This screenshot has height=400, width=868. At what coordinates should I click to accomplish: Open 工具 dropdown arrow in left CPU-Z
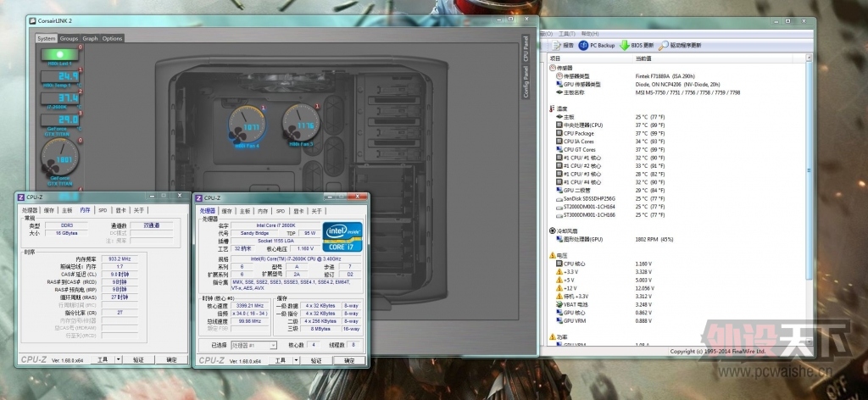coord(118,359)
